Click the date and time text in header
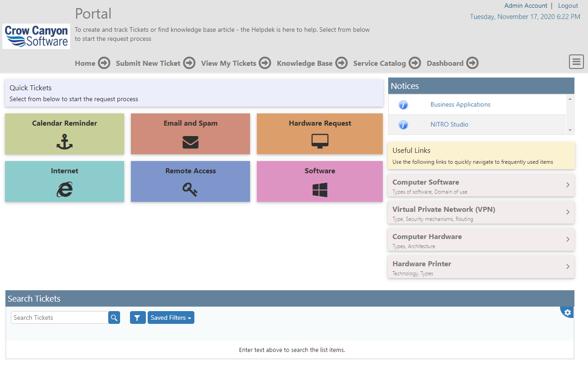Screen dimensions: 588x376 pyautogui.click(x=525, y=16)
